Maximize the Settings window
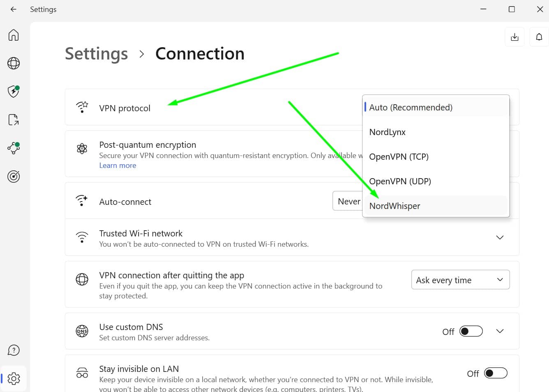This screenshot has height=392, width=549. tap(512, 9)
